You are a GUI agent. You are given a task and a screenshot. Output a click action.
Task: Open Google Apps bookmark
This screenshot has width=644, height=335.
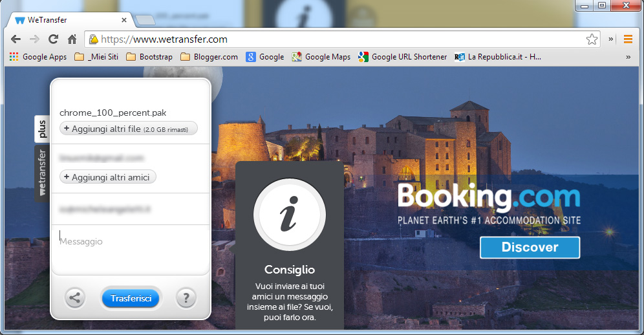[x=38, y=57]
